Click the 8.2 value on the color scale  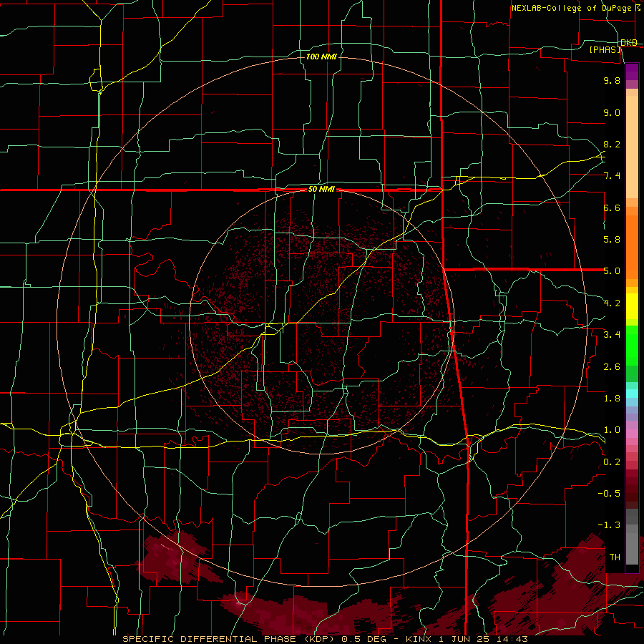coord(612,144)
